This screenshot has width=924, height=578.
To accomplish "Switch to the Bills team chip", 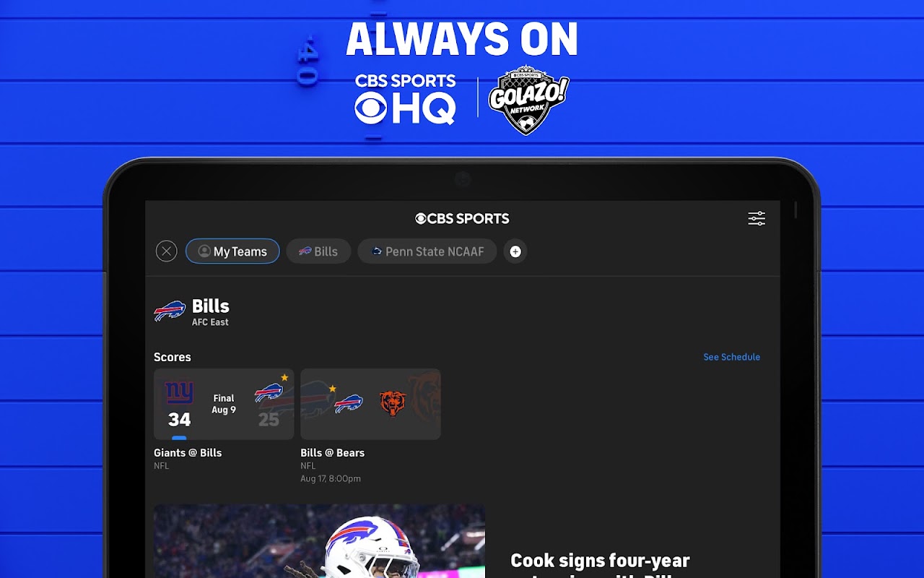I will 318,251.
